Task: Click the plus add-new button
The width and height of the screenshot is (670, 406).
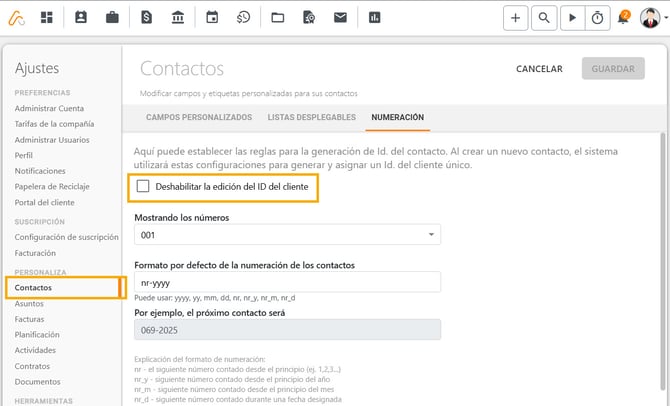Action: pos(516,18)
